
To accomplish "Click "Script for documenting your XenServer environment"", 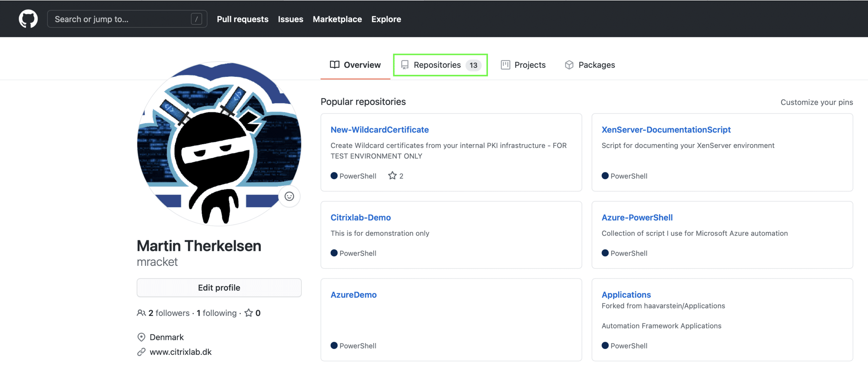I will click(688, 145).
